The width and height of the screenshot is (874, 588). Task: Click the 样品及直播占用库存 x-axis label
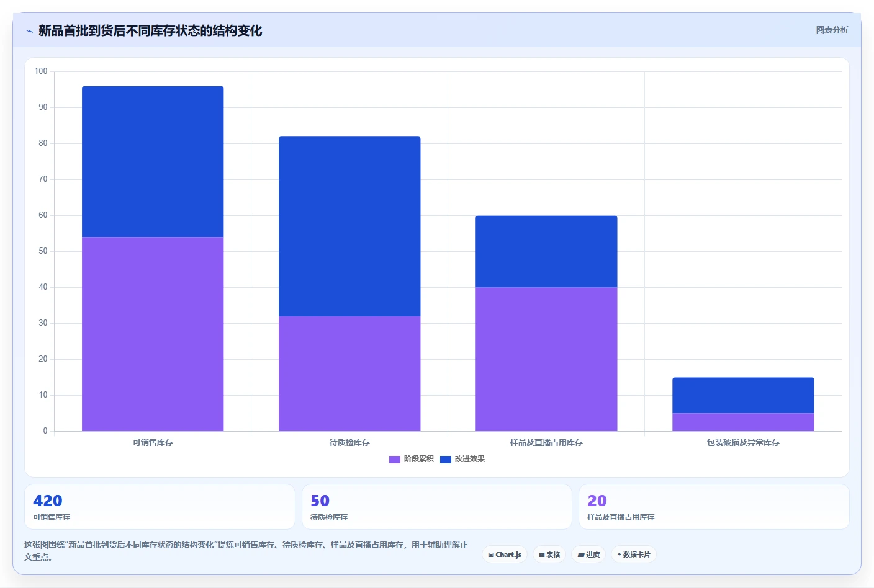point(546,442)
